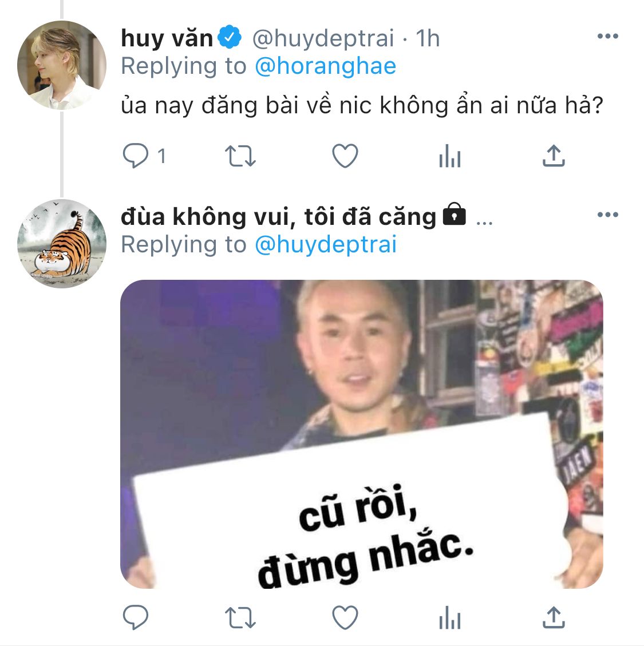
Task: Open the @huydeptrai mention in reply line
Action: pos(326,244)
